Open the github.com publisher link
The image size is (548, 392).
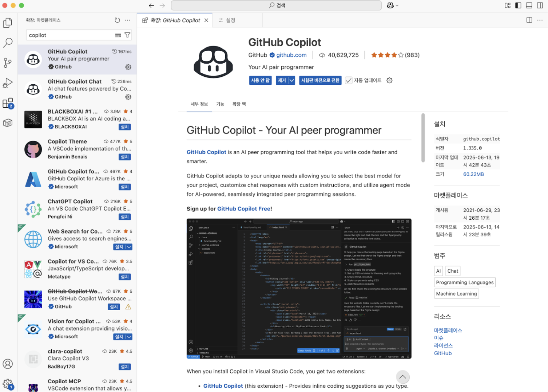click(x=291, y=55)
